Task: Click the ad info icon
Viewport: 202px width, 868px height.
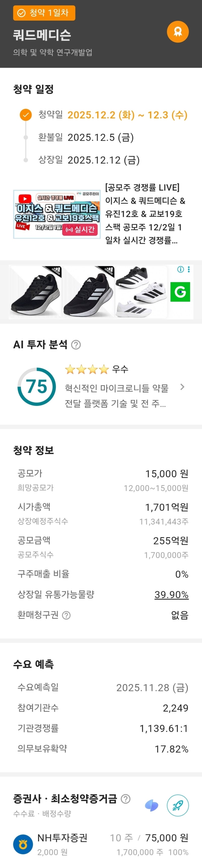Action: point(181,269)
